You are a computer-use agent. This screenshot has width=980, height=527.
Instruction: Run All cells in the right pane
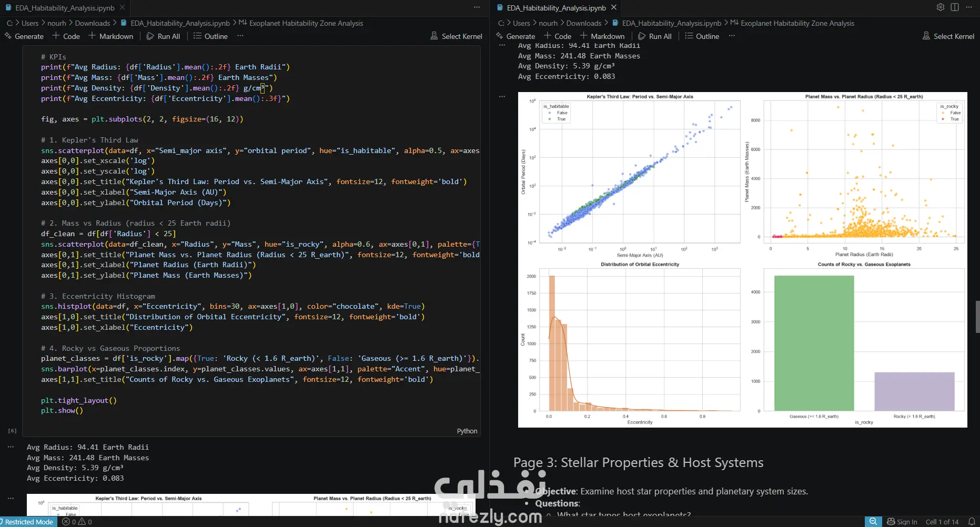click(x=655, y=36)
